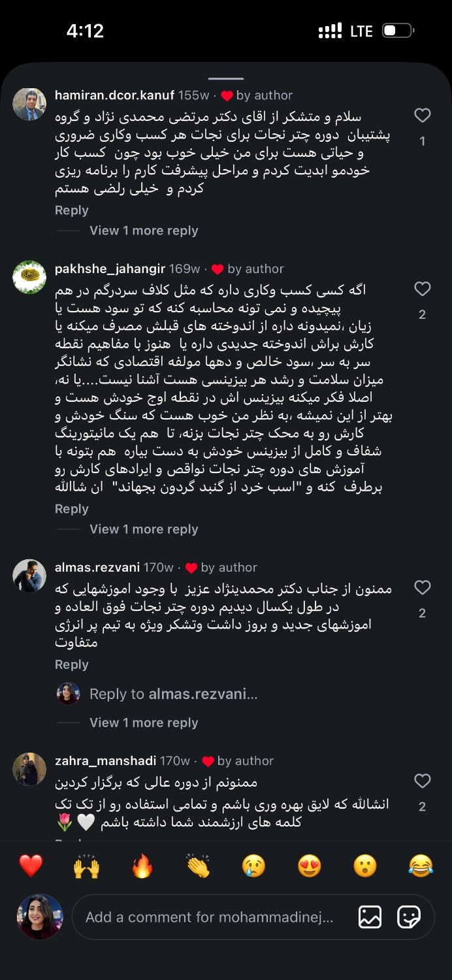
Task: Like hamiran.dcor.kanuf's comment with heart icon
Action: click(x=423, y=116)
